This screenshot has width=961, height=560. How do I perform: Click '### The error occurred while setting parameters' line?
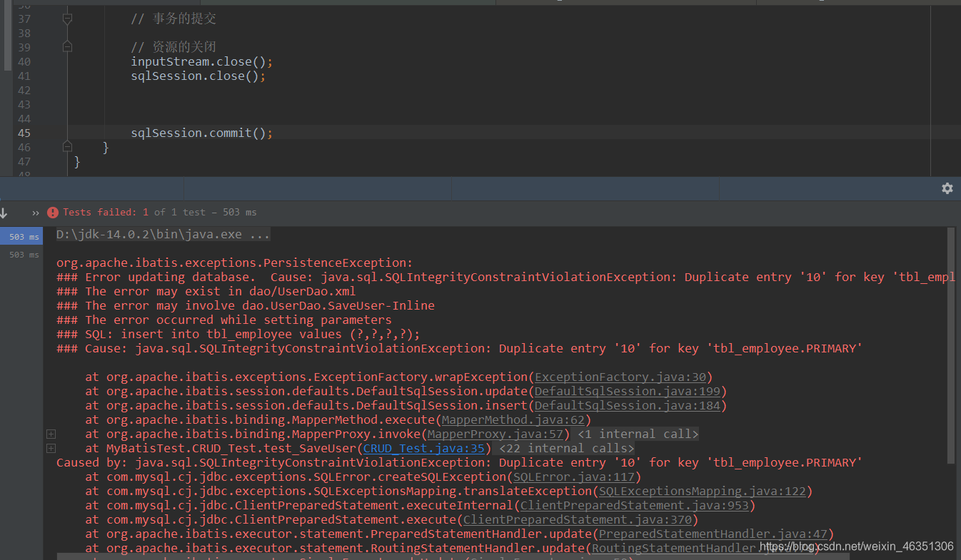click(224, 320)
